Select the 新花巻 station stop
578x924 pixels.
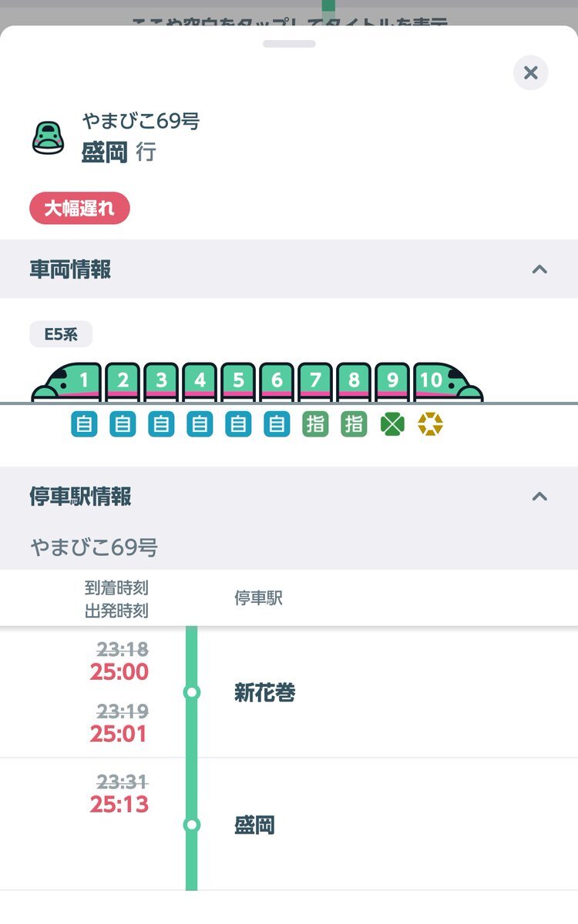click(x=264, y=693)
